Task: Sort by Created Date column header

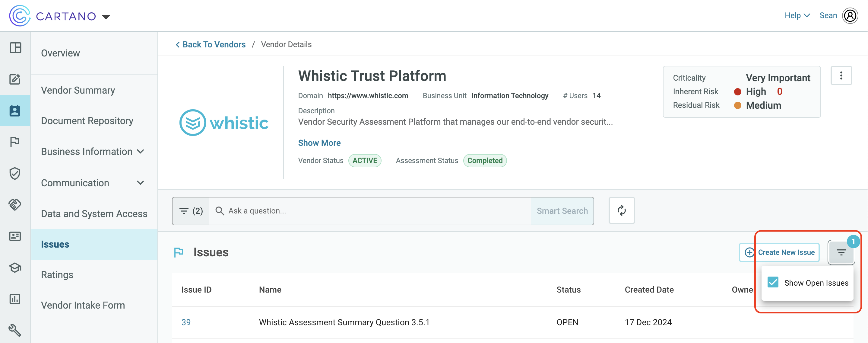Action: [x=649, y=289]
